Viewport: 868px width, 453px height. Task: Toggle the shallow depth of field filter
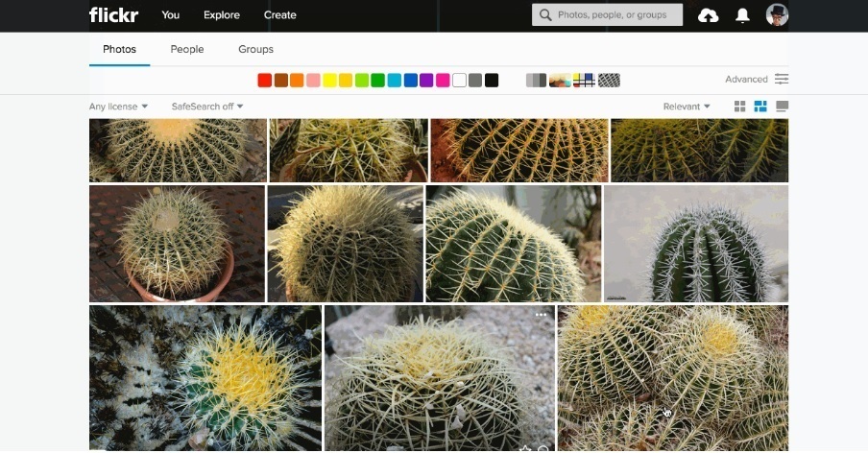(x=561, y=80)
